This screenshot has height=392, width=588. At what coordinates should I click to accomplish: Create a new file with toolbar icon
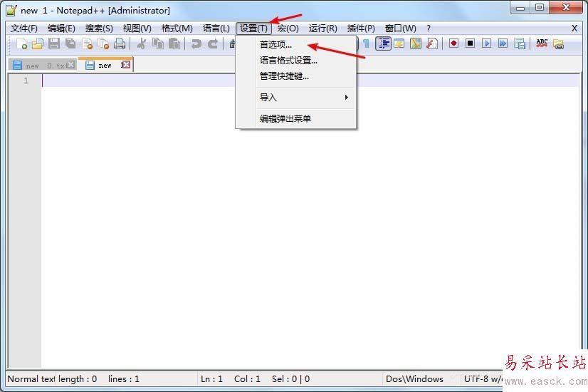click(22, 44)
